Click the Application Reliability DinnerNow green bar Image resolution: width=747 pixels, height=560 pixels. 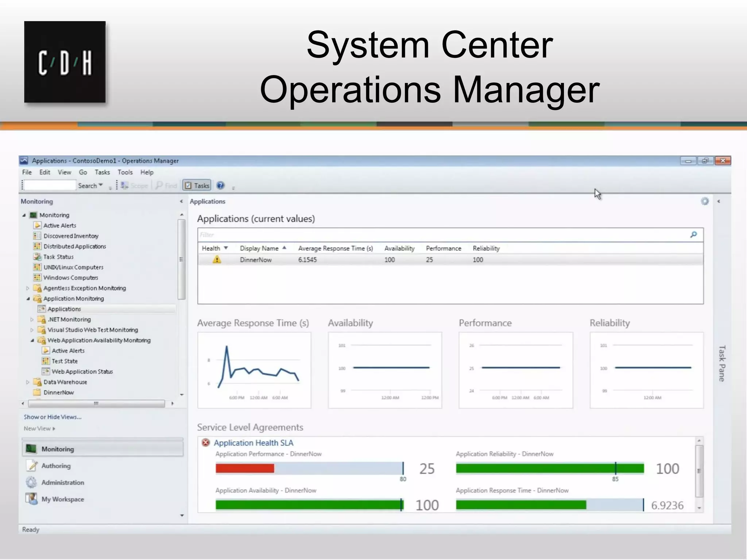550,468
